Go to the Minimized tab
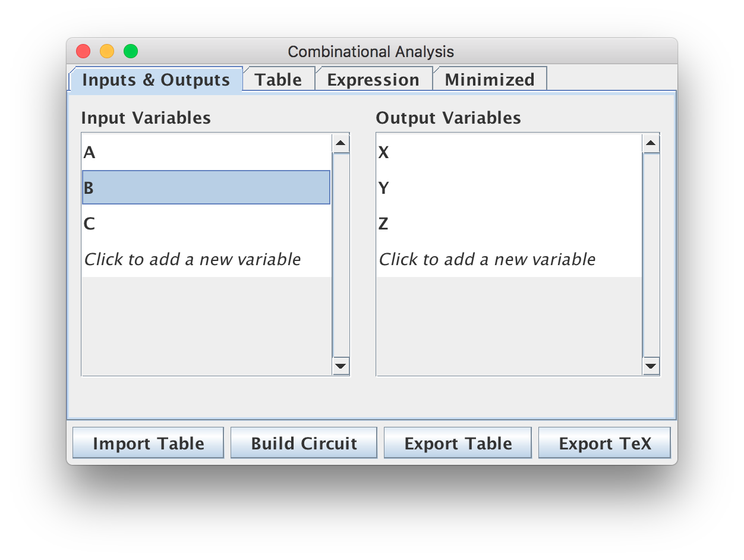 click(490, 80)
